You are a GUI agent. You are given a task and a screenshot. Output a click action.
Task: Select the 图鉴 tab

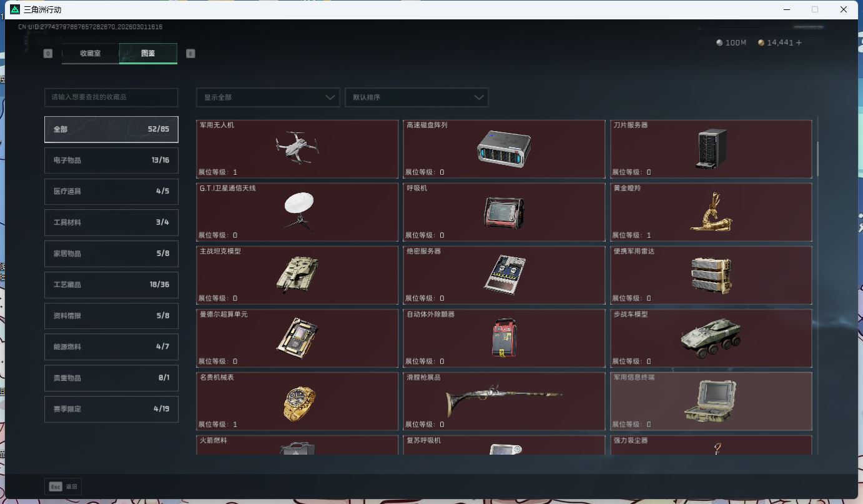click(x=147, y=54)
